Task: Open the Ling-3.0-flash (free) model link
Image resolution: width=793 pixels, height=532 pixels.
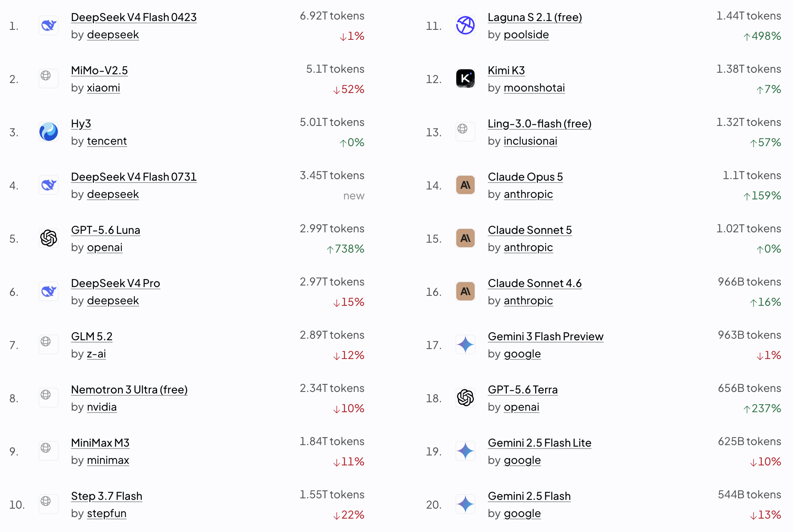Action: click(x=539, y=124)
